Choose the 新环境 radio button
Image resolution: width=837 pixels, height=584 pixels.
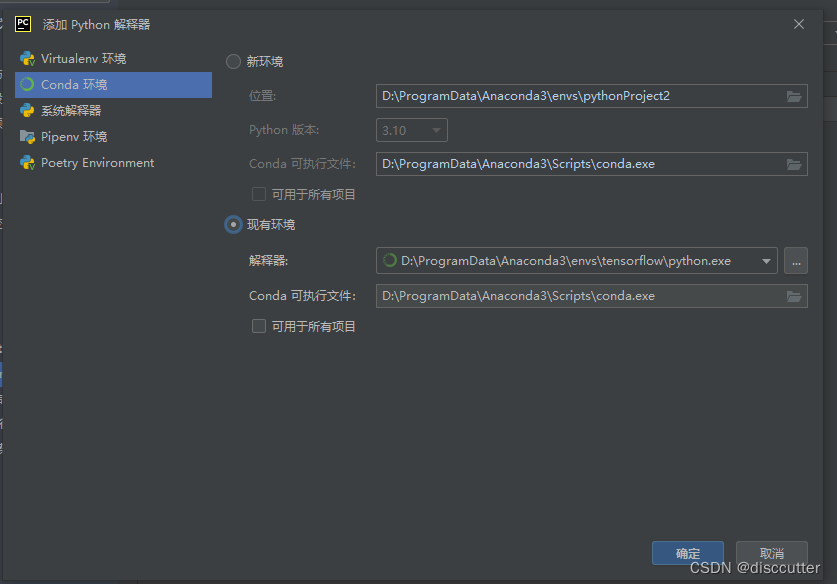coord(233,62)
